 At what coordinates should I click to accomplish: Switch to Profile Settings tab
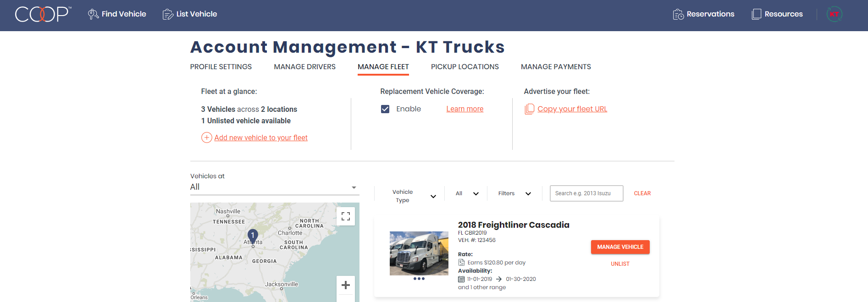click(x=221, y=67)
